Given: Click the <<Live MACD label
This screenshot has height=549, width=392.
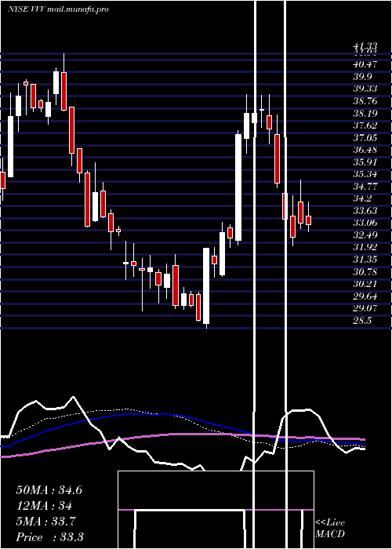Looking at the screenshot, I should pyautogui.click(x=330, y=529).
